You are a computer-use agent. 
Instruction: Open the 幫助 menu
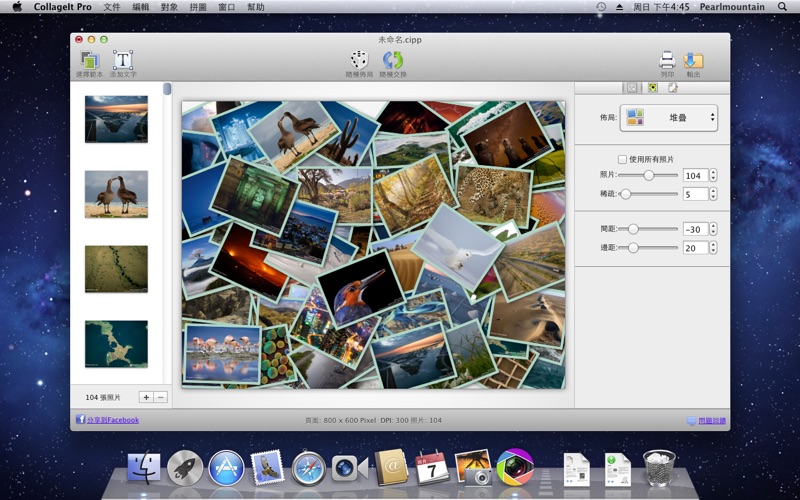(256, 7)
